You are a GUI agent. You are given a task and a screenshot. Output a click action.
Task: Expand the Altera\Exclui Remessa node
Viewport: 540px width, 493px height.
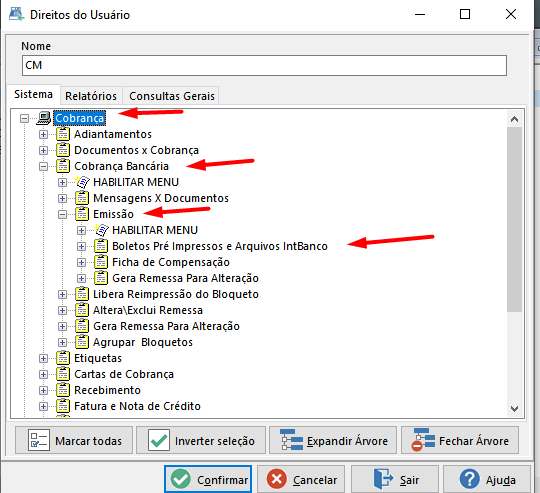tap(62, 311)
